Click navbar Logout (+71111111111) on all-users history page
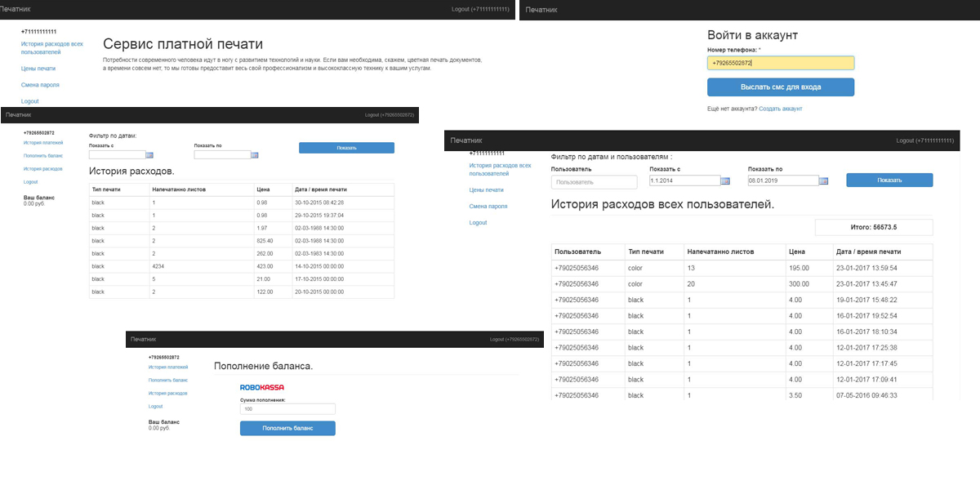Image resolution: width=980 pixels, height=490 pixels. coord(925,140)
